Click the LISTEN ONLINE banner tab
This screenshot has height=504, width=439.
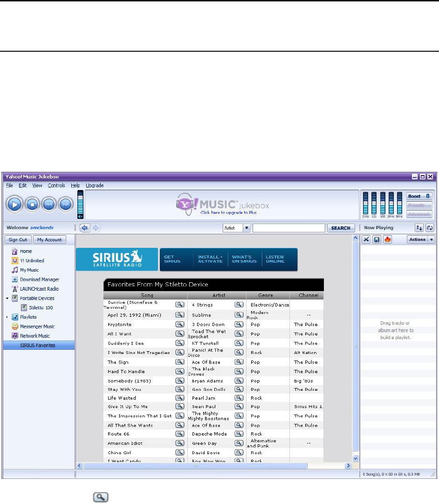point(275,259)
